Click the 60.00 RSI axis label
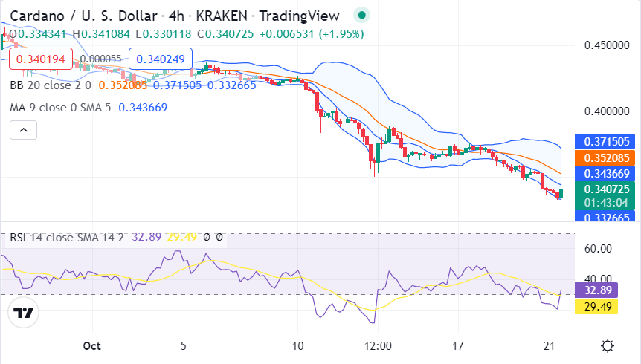This screenshot has height=364, width=641. [x=598, y=248]
